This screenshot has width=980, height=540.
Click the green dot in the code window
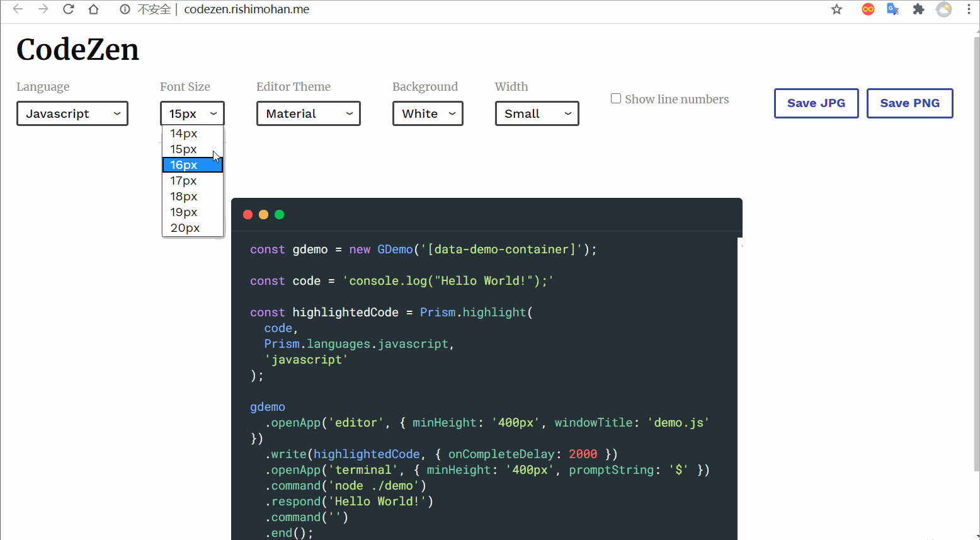point(280,215)
